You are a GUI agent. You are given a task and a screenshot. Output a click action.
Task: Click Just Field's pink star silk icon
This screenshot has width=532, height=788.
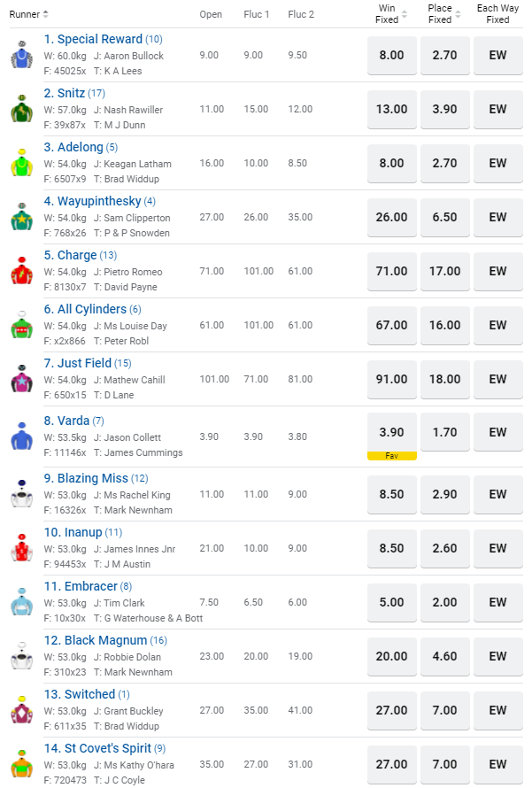[21, 379]
